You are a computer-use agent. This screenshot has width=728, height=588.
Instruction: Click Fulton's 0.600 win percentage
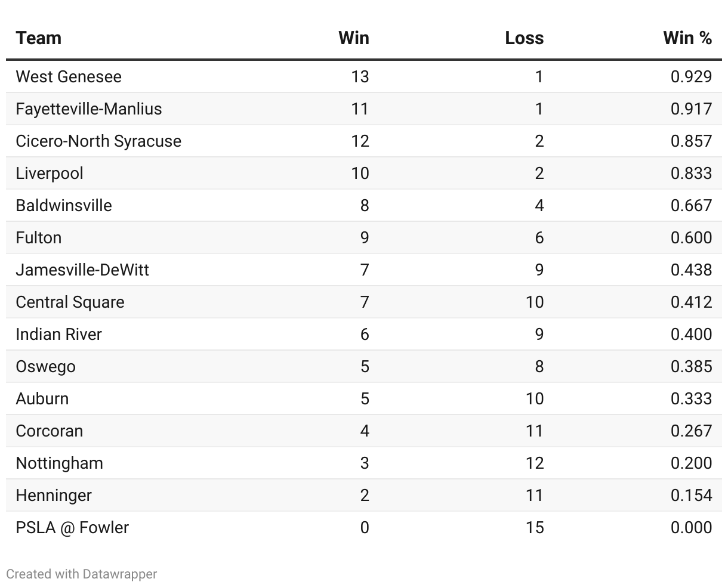point(691,238)
